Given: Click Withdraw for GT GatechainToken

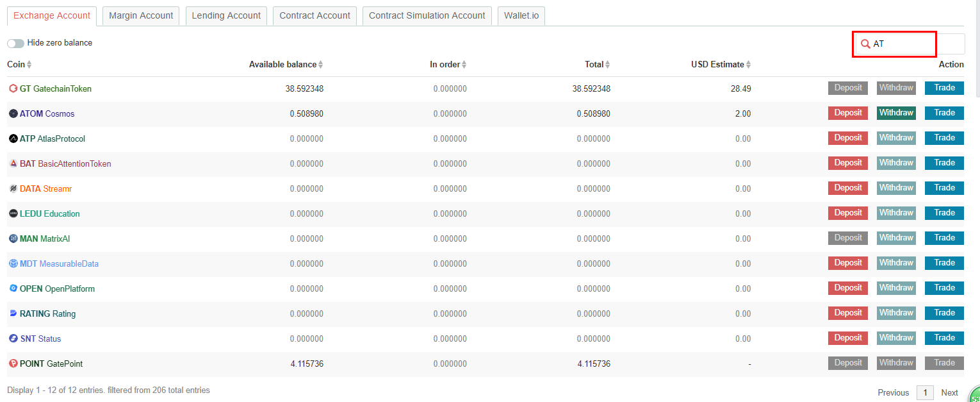Looking at the screenshot, I should click(896, 88).
